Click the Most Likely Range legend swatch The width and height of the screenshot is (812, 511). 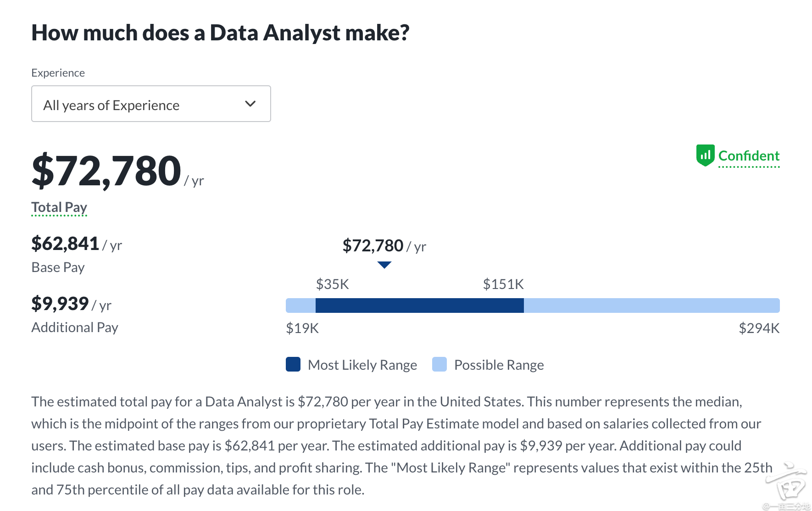[x=293, y=364]
